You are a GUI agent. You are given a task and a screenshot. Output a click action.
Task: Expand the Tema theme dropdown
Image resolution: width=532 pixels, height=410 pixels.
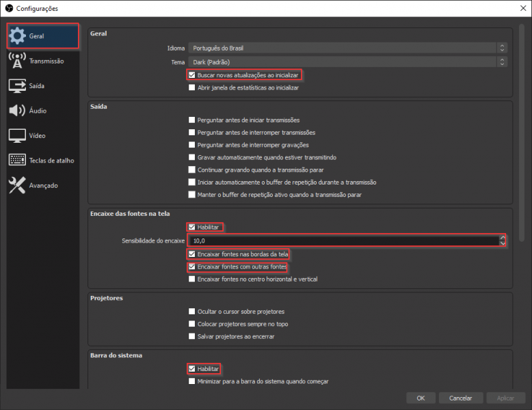point(348,61)
